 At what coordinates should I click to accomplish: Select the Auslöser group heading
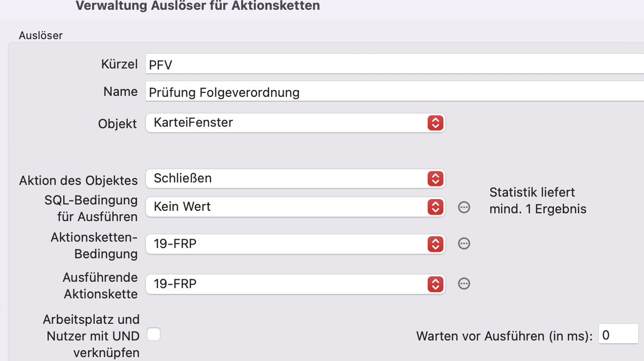click(41, 35)
